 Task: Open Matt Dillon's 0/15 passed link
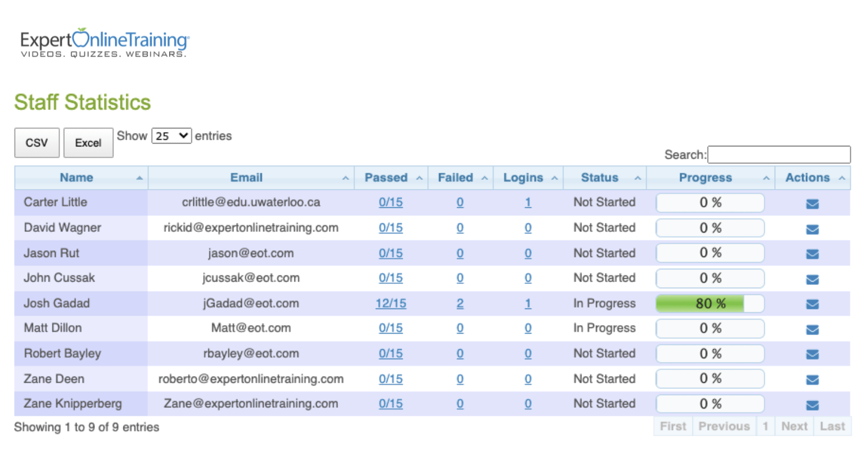click(390, 329)
